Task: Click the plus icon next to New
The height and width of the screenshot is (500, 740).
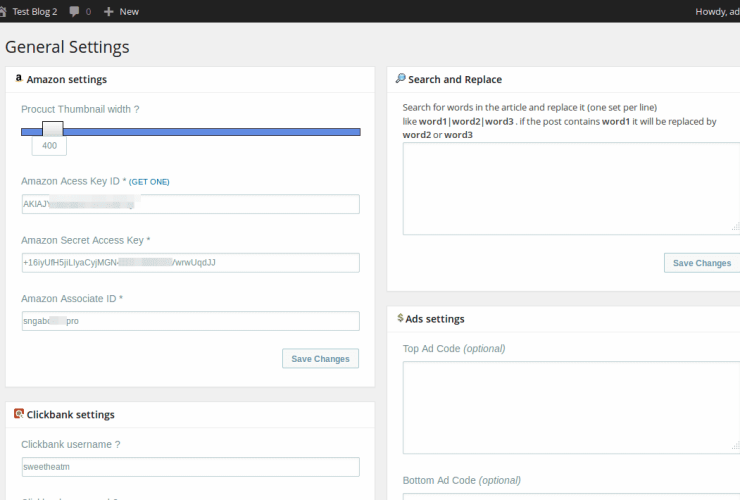Action: click(x=109, y=11)
